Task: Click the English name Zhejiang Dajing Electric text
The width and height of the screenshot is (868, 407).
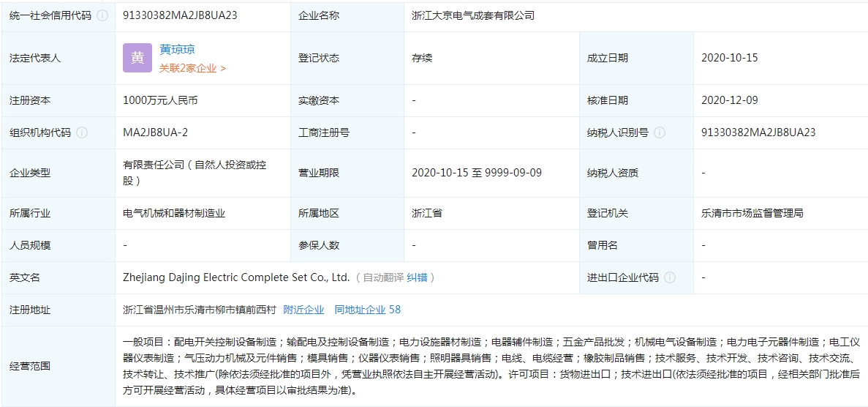Action: click(x=236, y=277)
